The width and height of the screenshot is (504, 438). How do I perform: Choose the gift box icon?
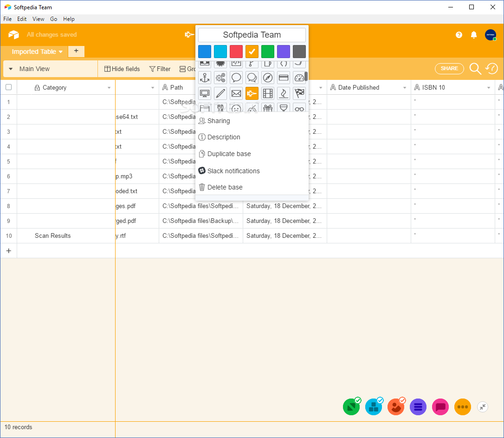point(268,107)
